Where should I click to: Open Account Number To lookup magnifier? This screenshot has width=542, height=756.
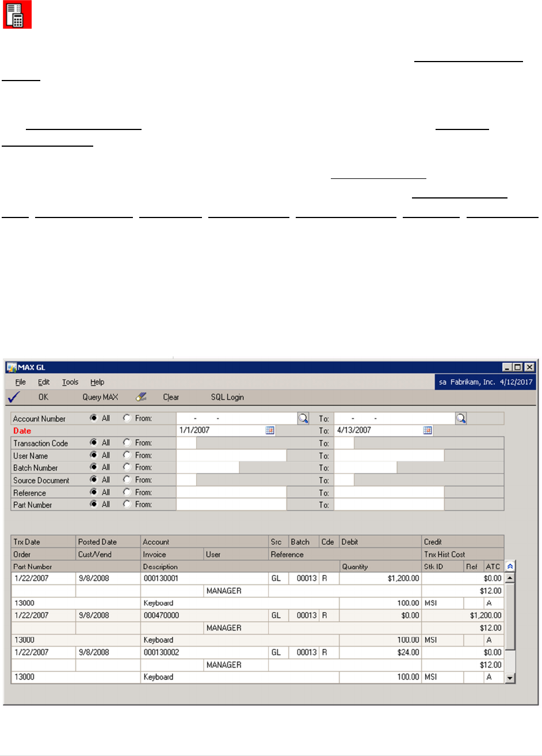[x=461, y=418]
